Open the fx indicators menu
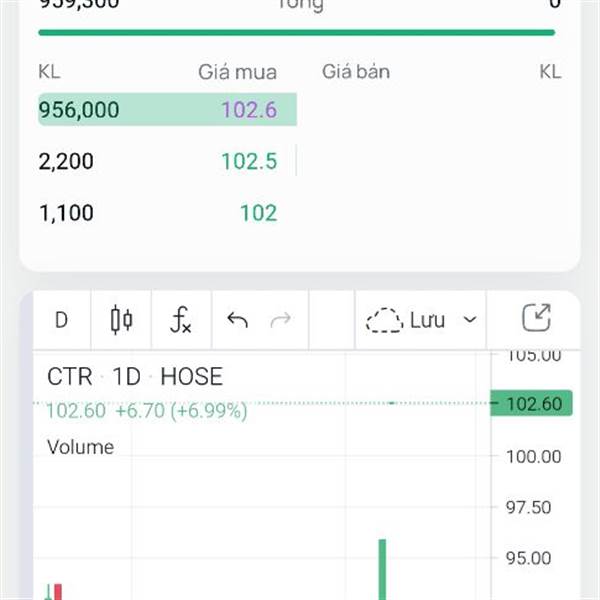This screenshot has height=600, width=600. [x=180, y=320]
